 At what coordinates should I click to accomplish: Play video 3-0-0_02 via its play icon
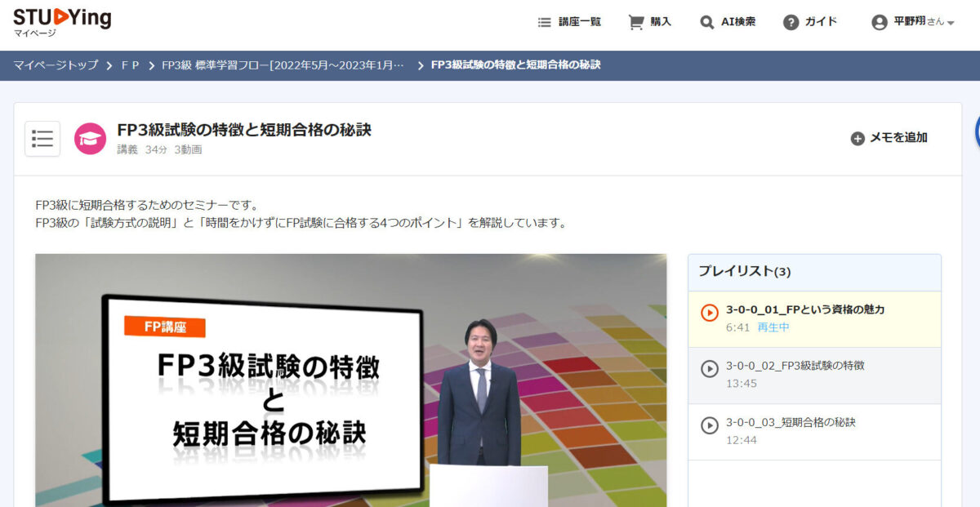pyautogui.click(x=710, y=369)
